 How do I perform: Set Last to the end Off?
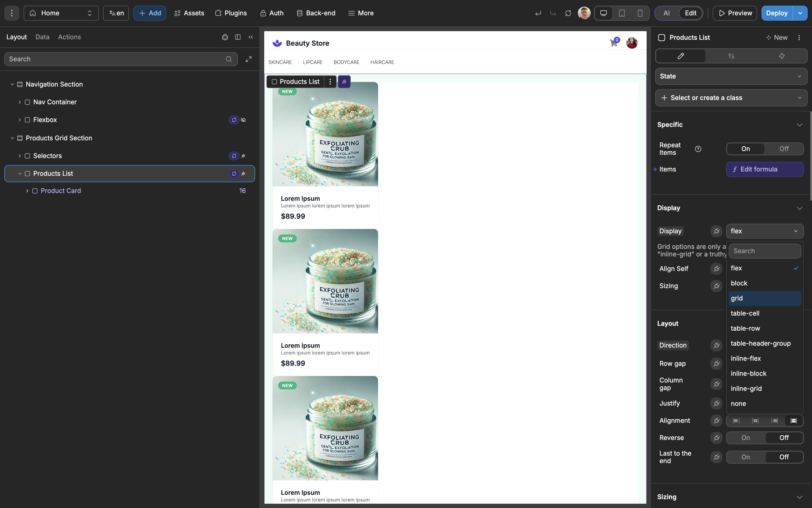click(x=784, y=457)
